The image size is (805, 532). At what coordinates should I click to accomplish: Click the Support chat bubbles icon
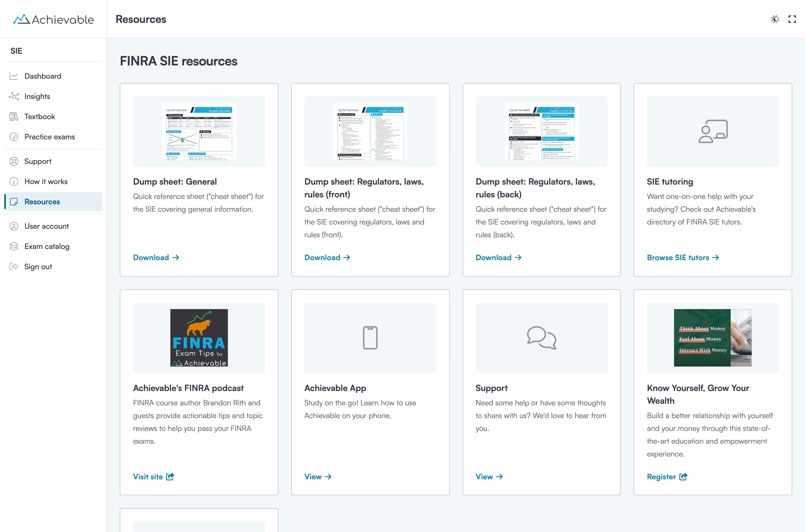point(541,338)
